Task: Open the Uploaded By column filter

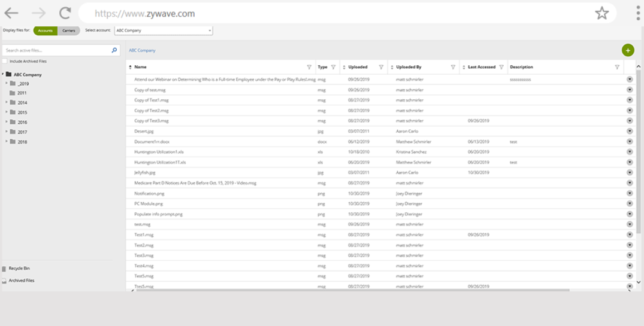Action: click(x=453, y=67)
